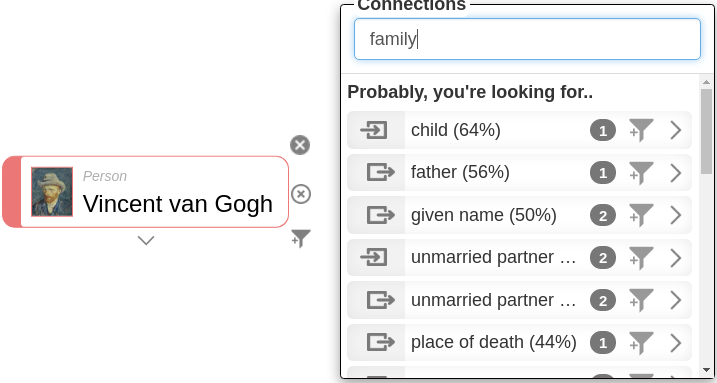The width and height of the screenshot is (717, 383).
Task: Select the place of death (44%) entry
Action: coord(493,342)
